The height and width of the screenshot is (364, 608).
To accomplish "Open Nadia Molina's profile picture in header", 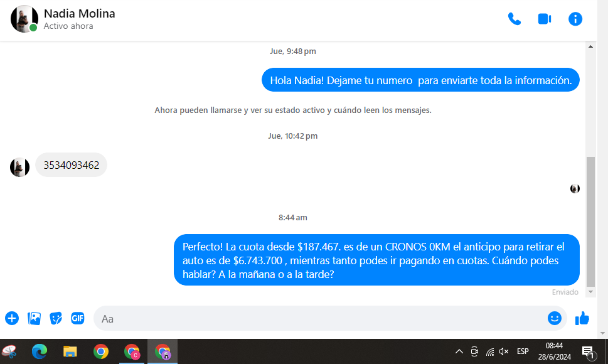I will (x=24, y=19).
